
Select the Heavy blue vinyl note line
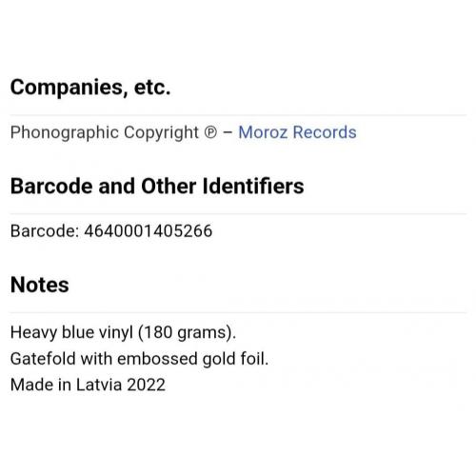(123, 333)
